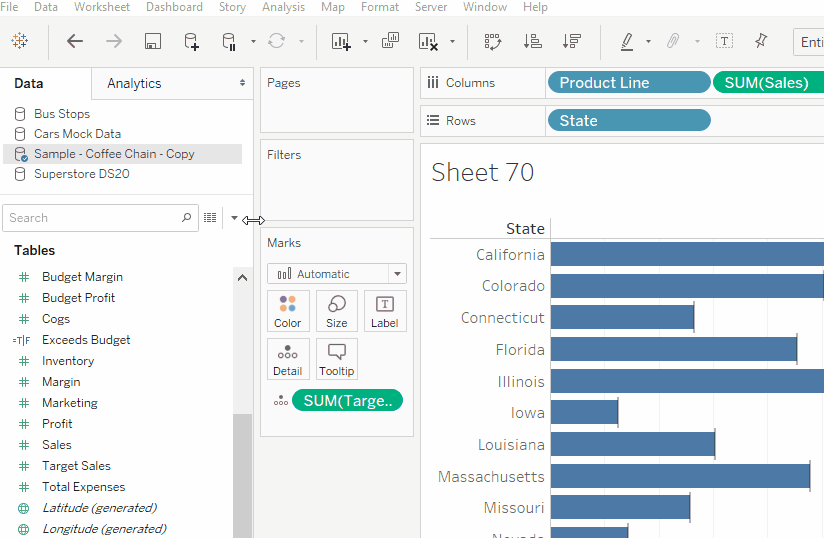Image resolution: width=824 pixels, height=538 pixels.
Task: Toggle the Fix axes pin icon
Action: [x=761, y=41]
